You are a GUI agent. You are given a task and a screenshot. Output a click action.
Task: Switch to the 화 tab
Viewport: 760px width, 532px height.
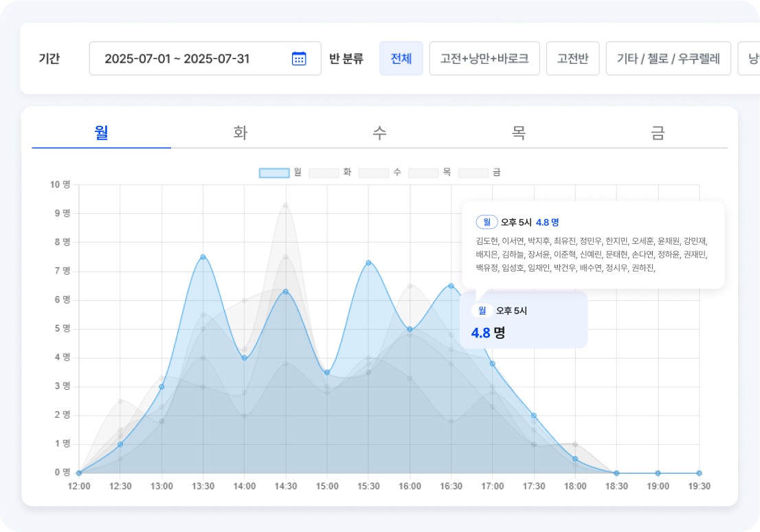[241, 132]
